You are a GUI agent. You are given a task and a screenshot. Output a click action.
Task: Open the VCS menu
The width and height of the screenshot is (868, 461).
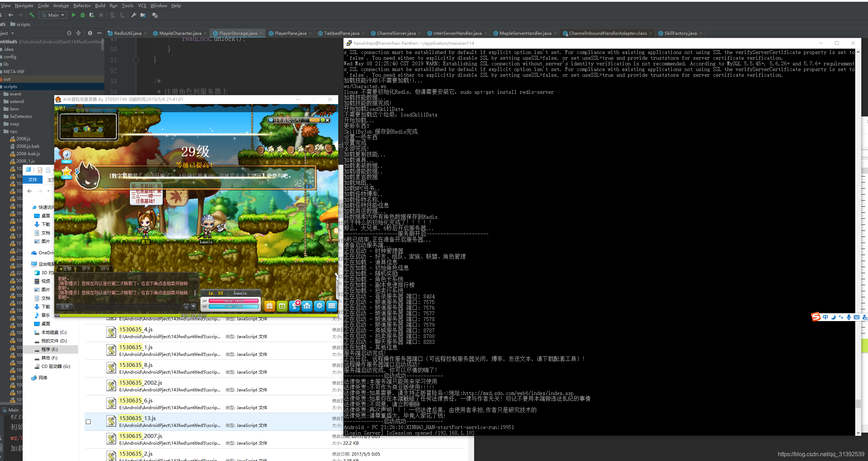[142, 5]
